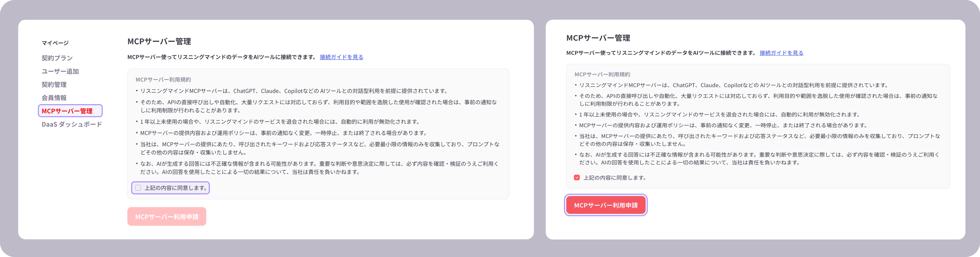980x257 pixels.
Task: Click MCPサーバー利用規約 title above the unchecked checkbox
Action: coord(163,80)
